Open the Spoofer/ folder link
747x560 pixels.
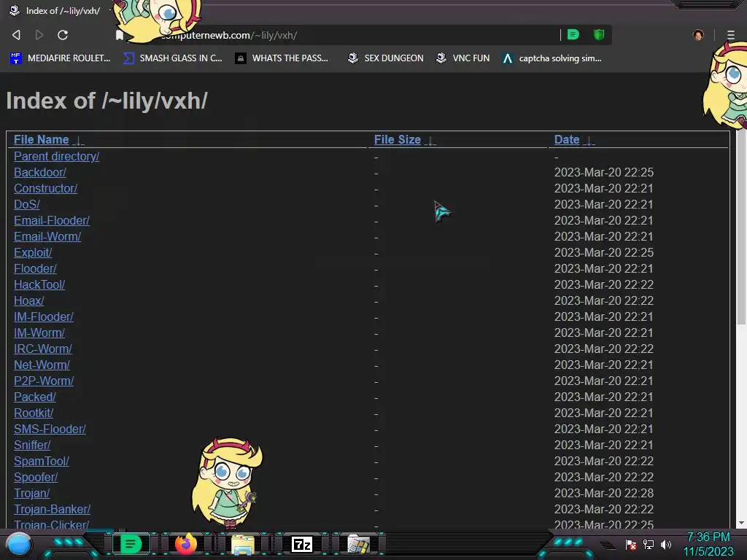pyautogui.click(x=36, y=477)
